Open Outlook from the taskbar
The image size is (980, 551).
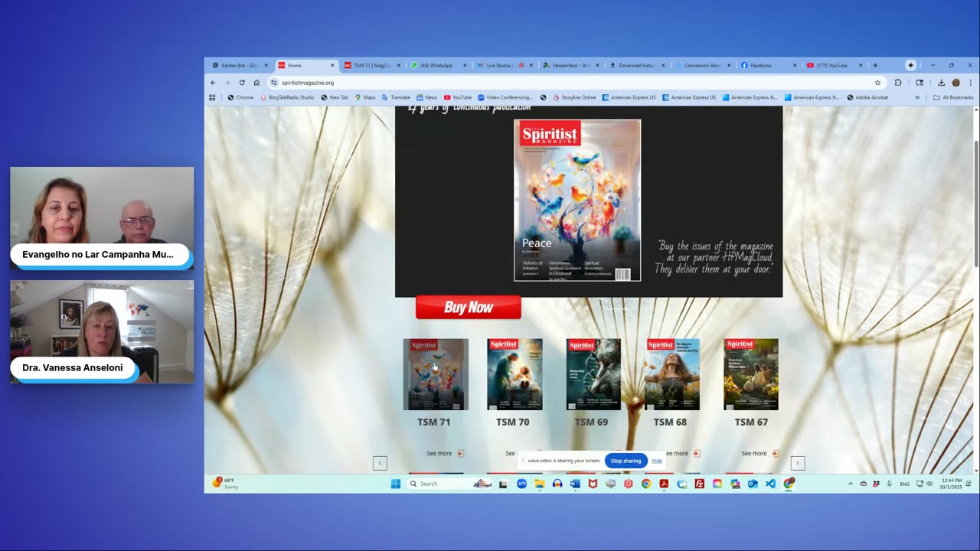(753, 484)
